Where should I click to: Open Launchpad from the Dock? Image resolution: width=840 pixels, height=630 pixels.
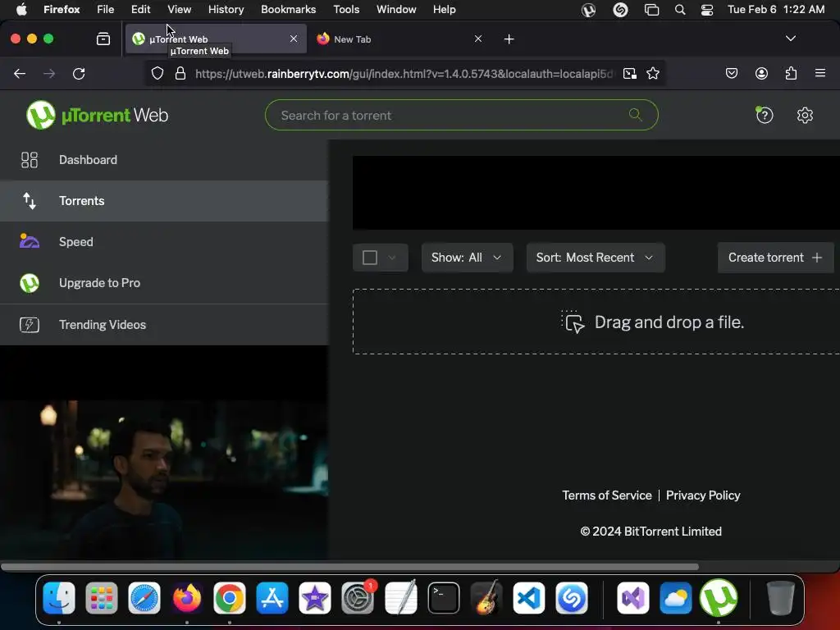point(101,598)
